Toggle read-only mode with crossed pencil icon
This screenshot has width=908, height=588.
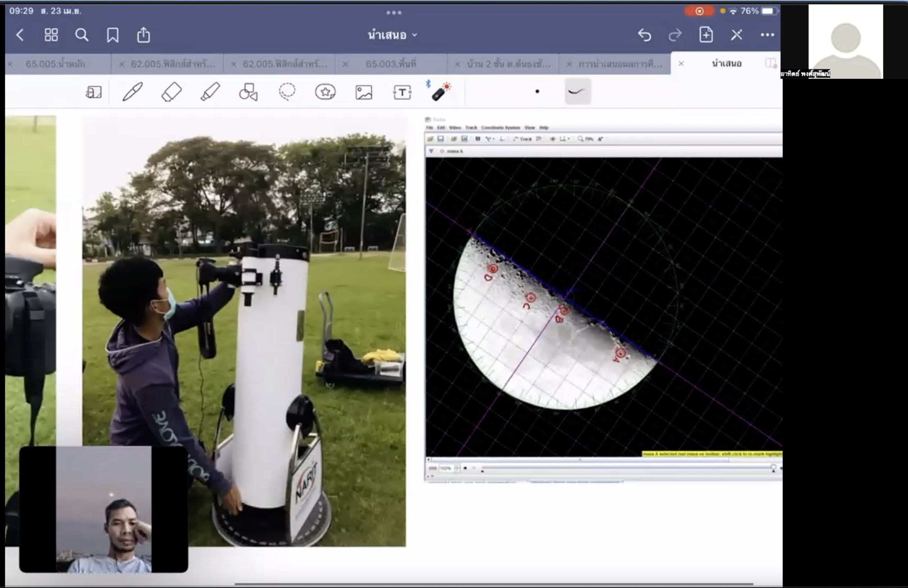[x=737, y=35]
